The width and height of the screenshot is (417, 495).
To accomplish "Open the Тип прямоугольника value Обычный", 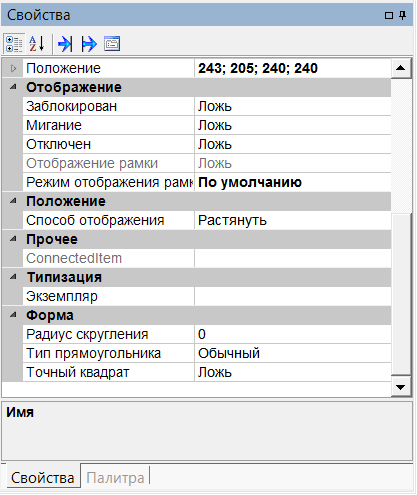I will (x=292, y=353).
